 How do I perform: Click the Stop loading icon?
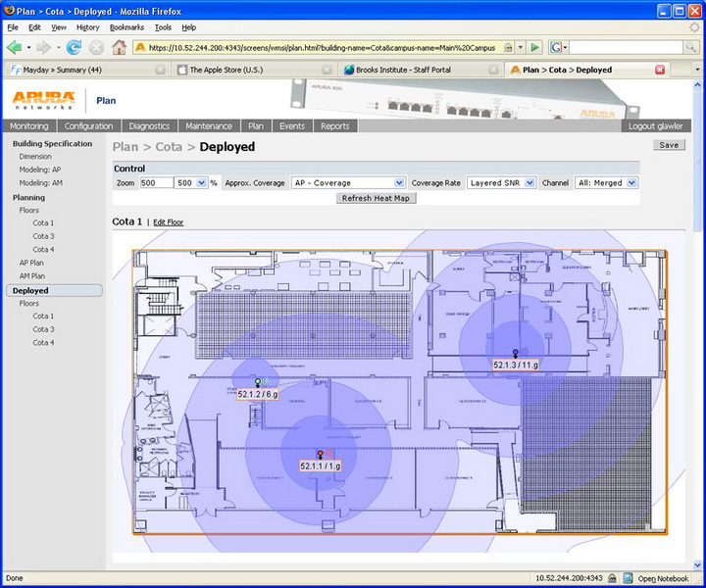point(96,47)
